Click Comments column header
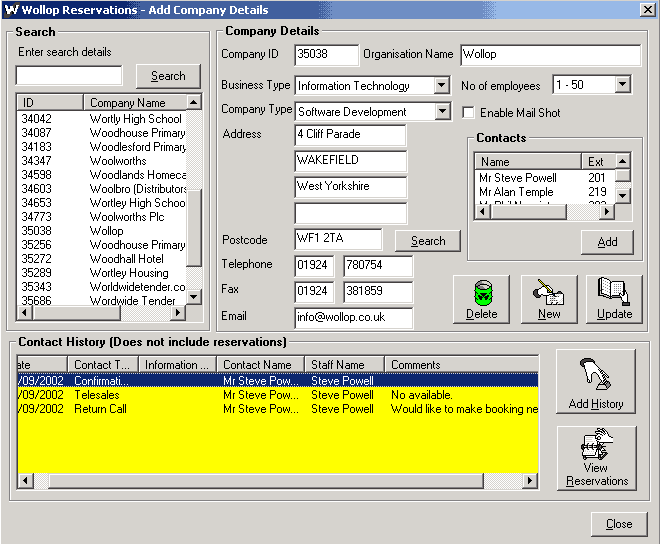This screenshot has height=544, width=660. pos(461,364)
